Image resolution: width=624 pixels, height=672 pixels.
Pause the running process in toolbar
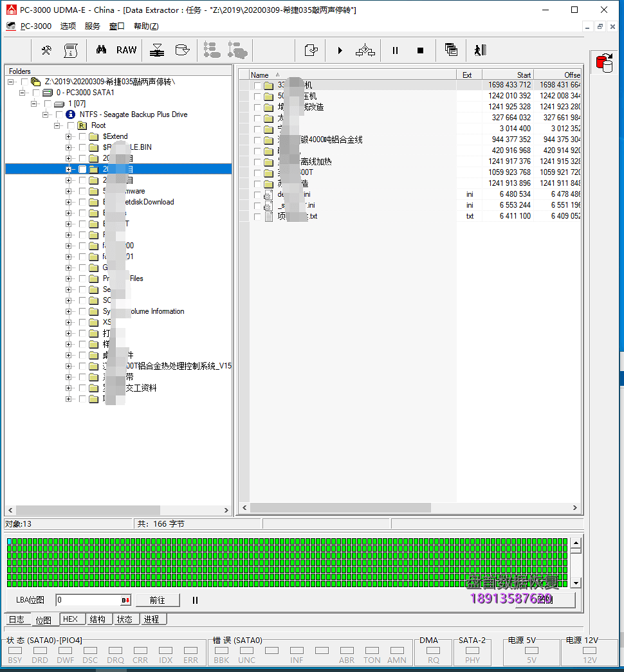(395, 51)
